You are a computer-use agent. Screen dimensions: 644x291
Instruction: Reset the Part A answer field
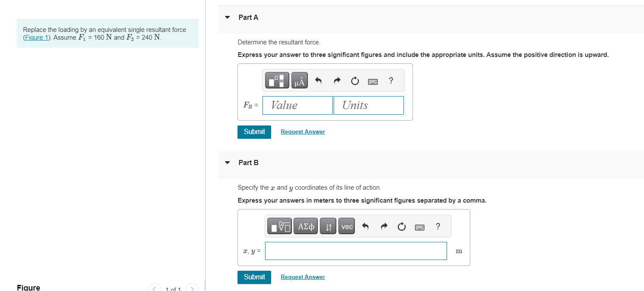pyautogui.click(x=355, y=81)
